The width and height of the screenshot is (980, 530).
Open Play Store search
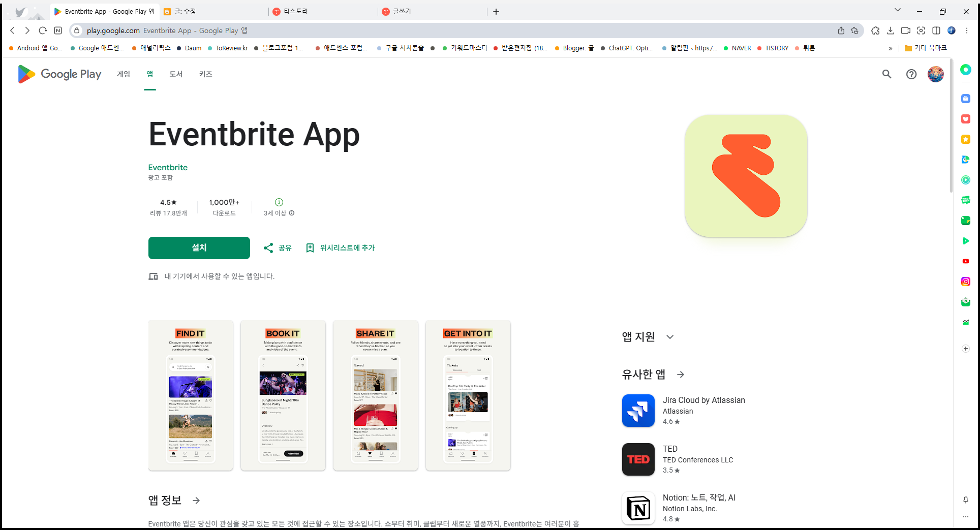[x=886, y=74]
